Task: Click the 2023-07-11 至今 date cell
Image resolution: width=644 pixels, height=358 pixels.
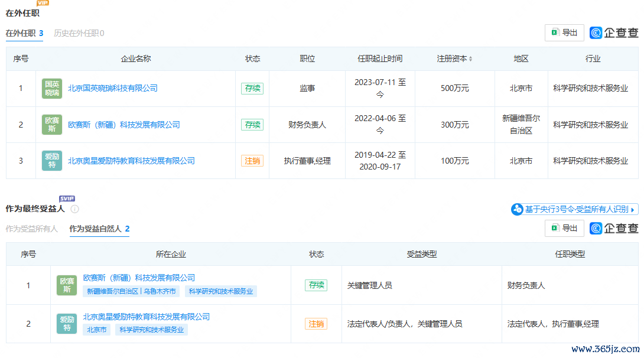Action: pyautogui.click(x=380, y=88)
